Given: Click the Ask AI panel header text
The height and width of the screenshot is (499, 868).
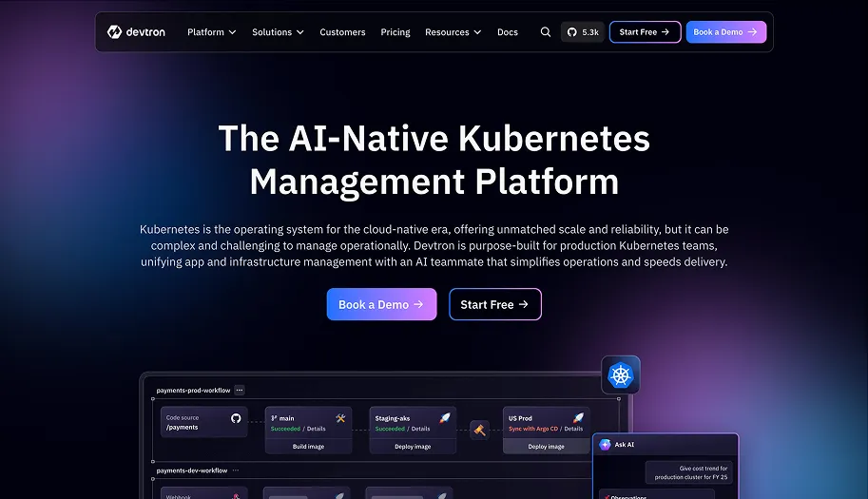Looking at the screenshot, I should coord(625,444).
